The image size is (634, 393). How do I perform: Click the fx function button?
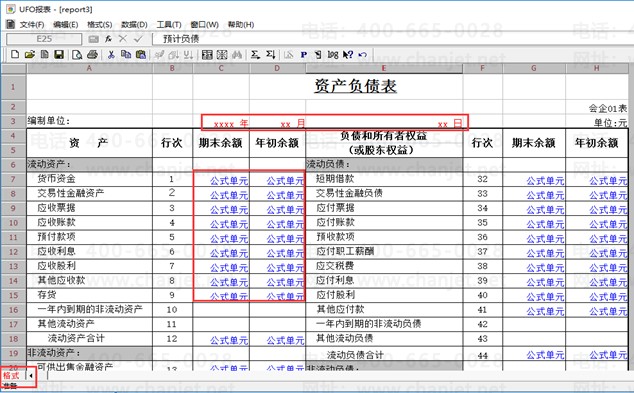[x=108, y=39]
